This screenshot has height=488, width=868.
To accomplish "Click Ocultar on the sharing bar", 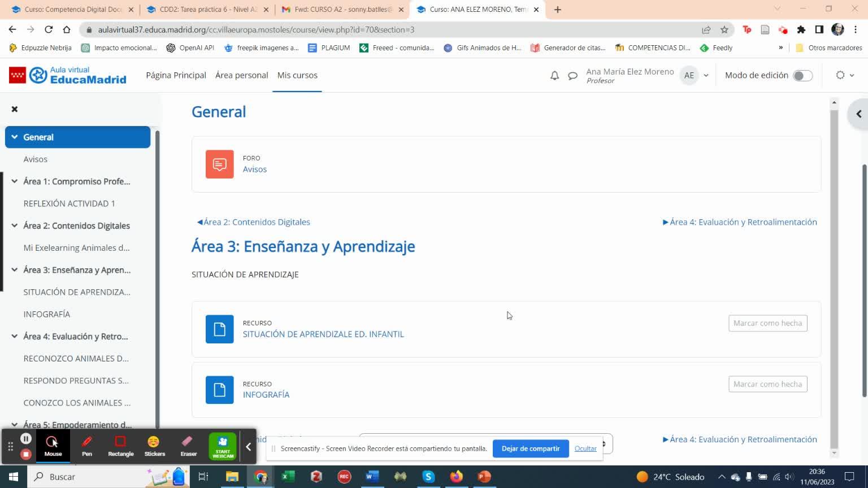I will [x=585, y=448].
